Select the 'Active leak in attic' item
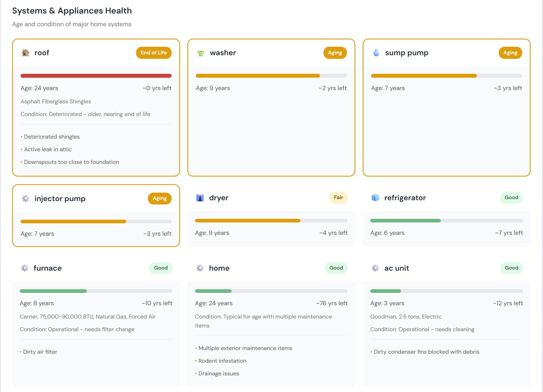543x392 pixels. [x=48, y=149]
